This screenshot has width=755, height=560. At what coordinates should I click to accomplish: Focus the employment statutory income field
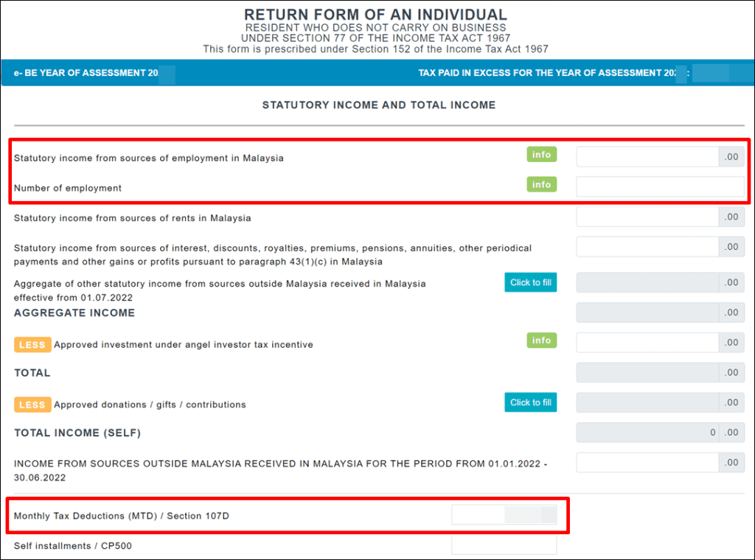click(647, 157)
